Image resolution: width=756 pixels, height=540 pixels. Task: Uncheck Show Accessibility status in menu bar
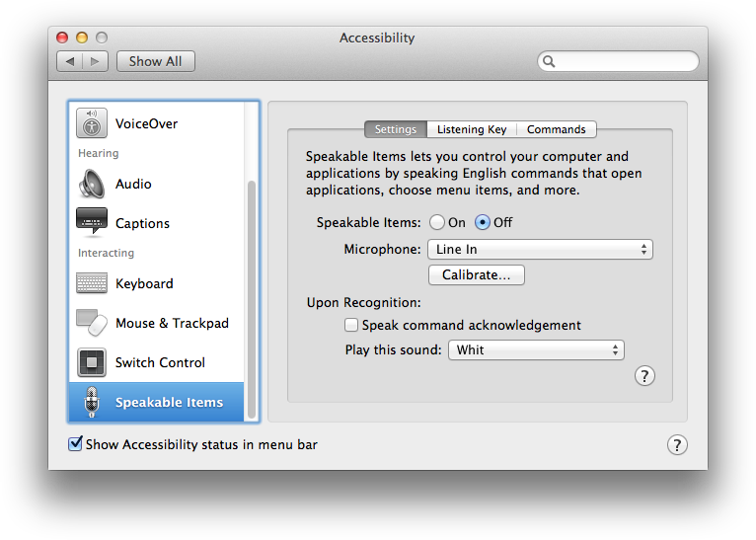(x=75, y=444)
